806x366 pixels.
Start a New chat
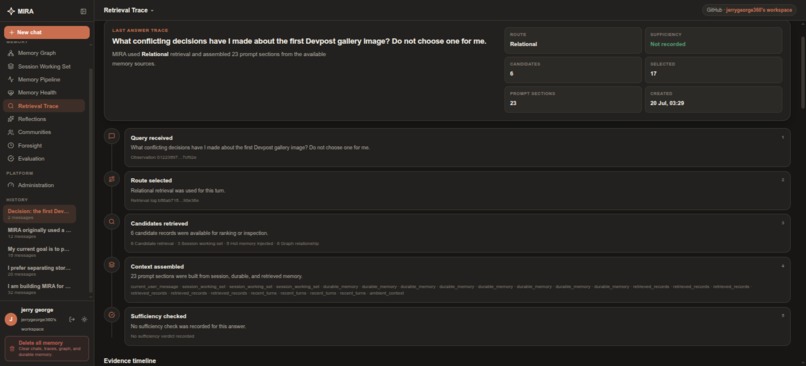tap(47, 32)
